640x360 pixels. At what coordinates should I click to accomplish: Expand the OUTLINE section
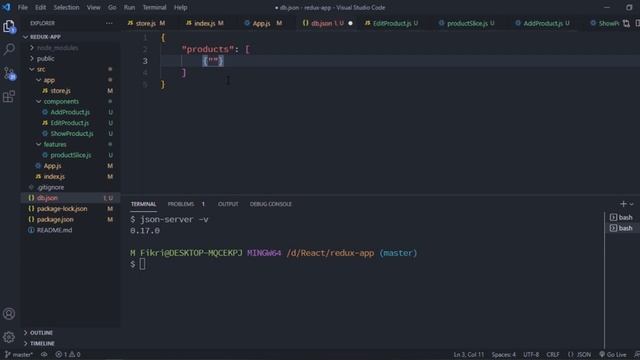click(x=71, y=333)
